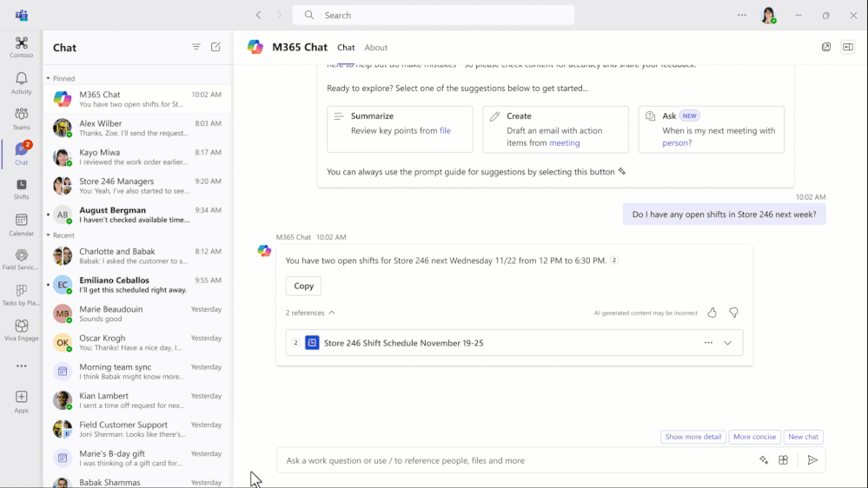Click the Microsoft Teams logo

[x=22, y=15]
